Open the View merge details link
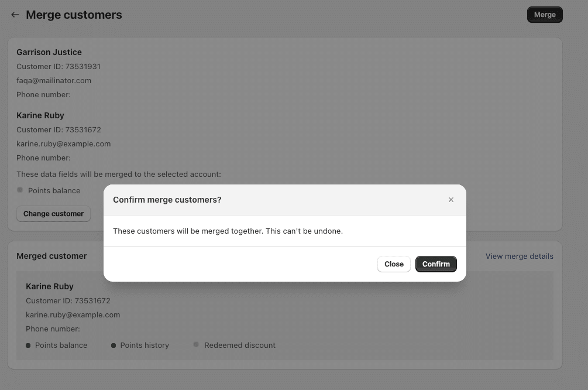The width and height of the screenshot is (588, 390). [519, 256]
